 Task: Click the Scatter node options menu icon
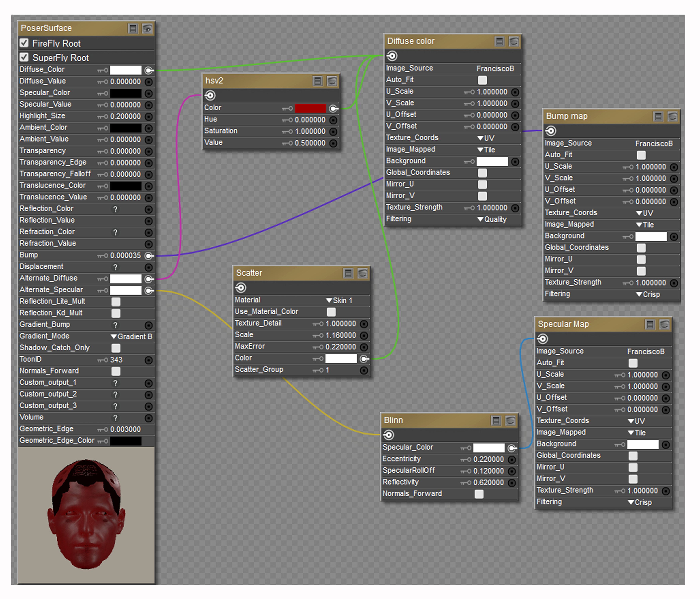[x=348, y=273]
